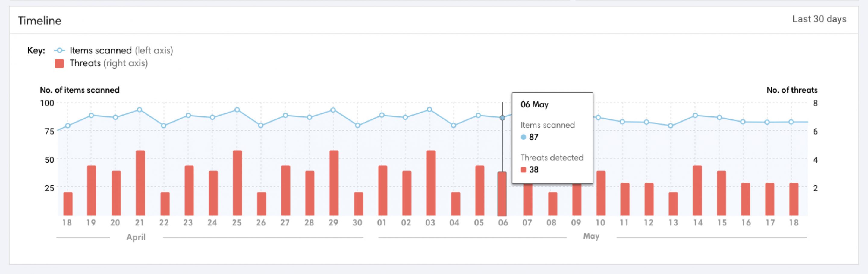
Task: Toggle the Items scanned legend label
Action: (x=100, y=51)
